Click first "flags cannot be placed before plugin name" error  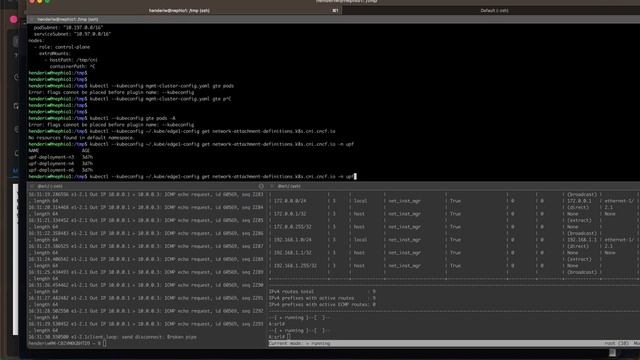click(111, 92)
